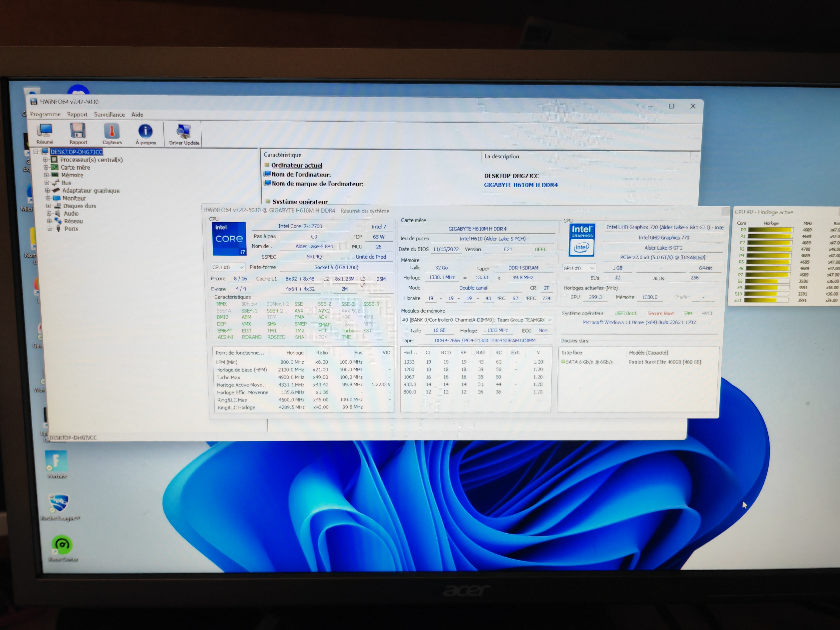Click the BIOS date 11/15/2022 value

point(446,250)
